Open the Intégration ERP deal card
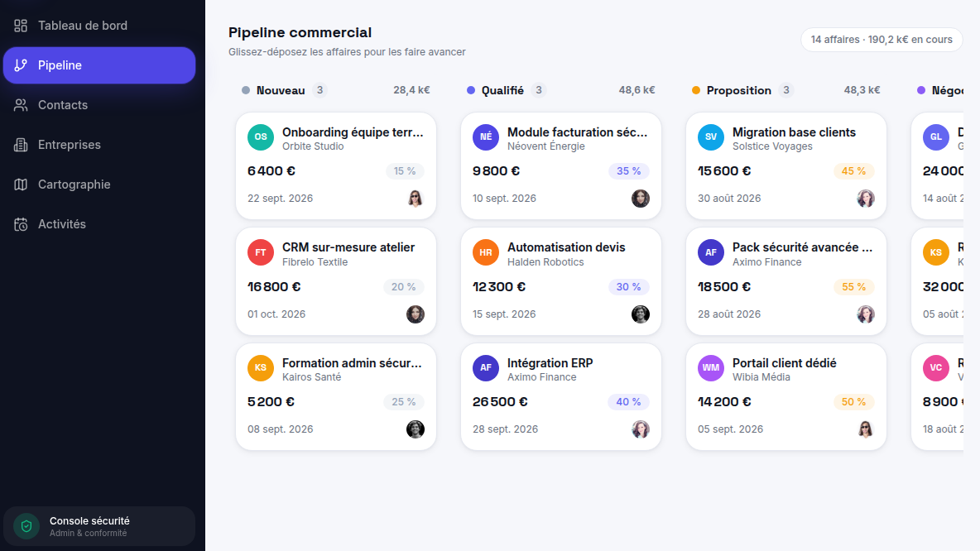Viewport: 980px width, 551px height. (560, 396)
